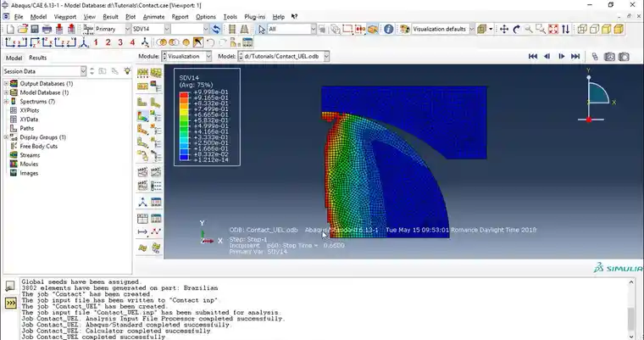
Task: Expand the Spectrums tree node
Action: pos(6,101)
